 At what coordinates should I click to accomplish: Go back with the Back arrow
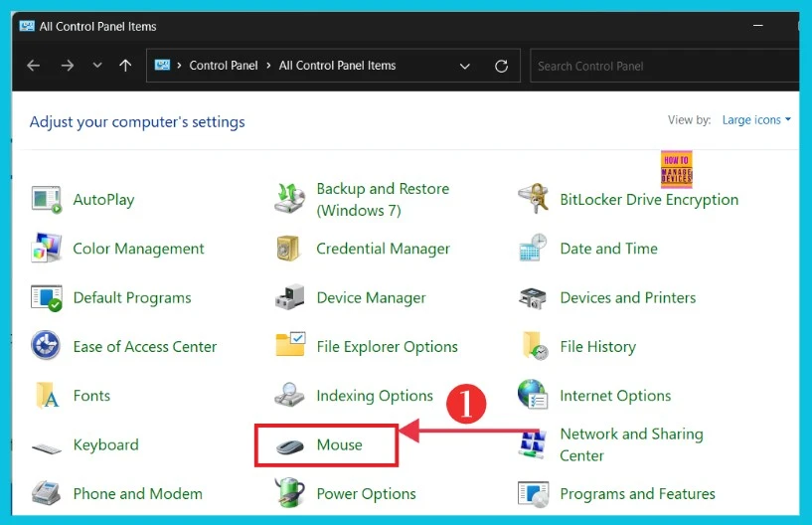point(34,66)
